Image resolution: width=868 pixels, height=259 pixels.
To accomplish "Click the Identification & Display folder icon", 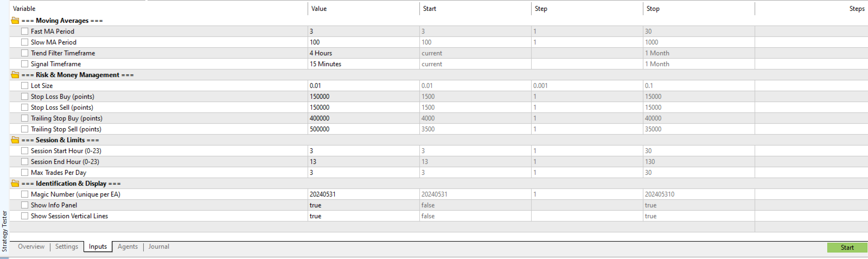I will click(x=15, y=184).
